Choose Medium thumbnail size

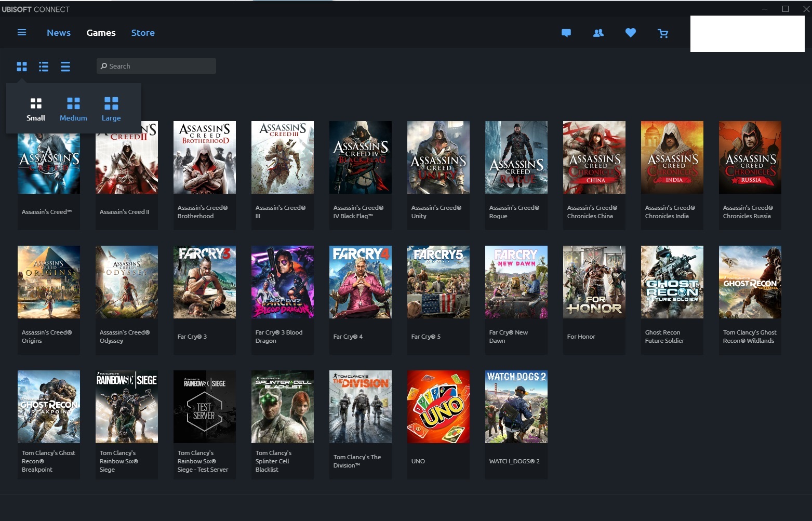pos(73,109)
